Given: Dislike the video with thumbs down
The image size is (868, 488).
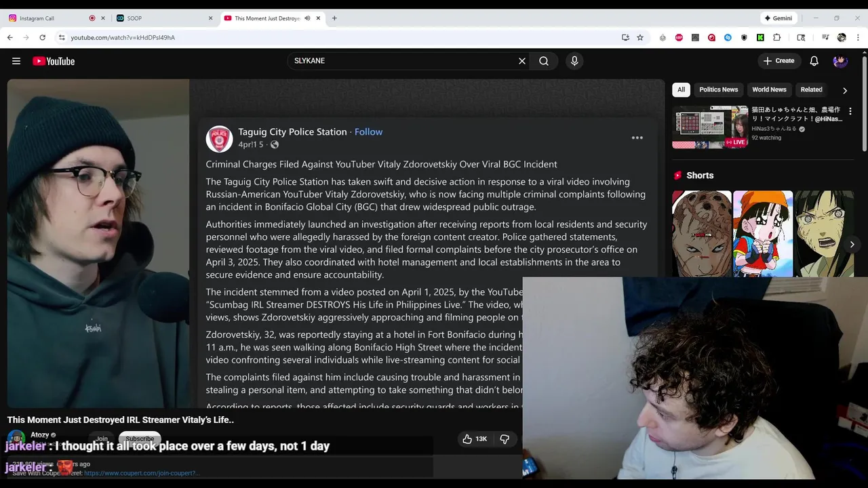Looking at the screenshot, I should [x=505, y=439].
